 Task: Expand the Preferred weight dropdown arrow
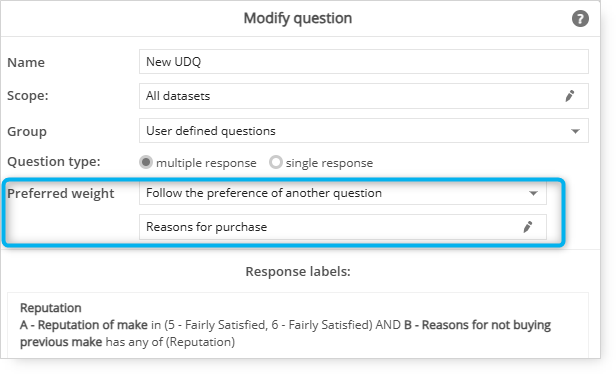click(533, 193)
